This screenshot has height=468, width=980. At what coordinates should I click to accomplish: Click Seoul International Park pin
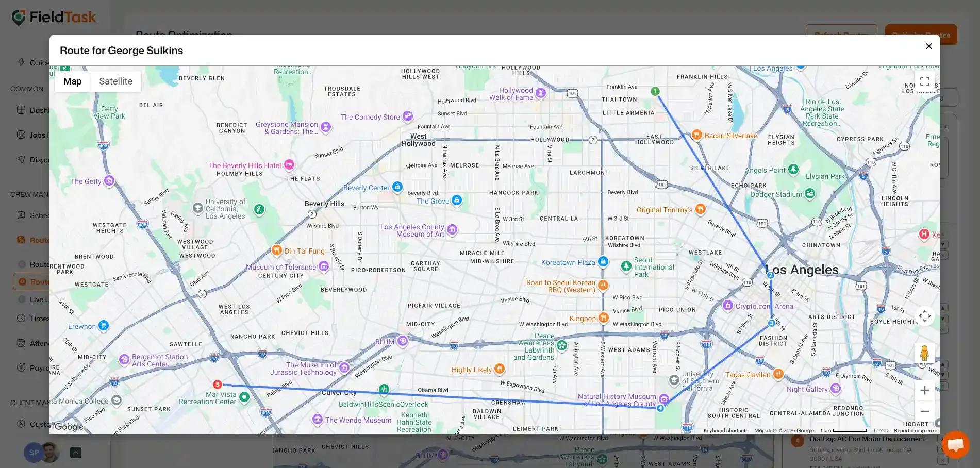pyautogui.click(x=626, y=266)
